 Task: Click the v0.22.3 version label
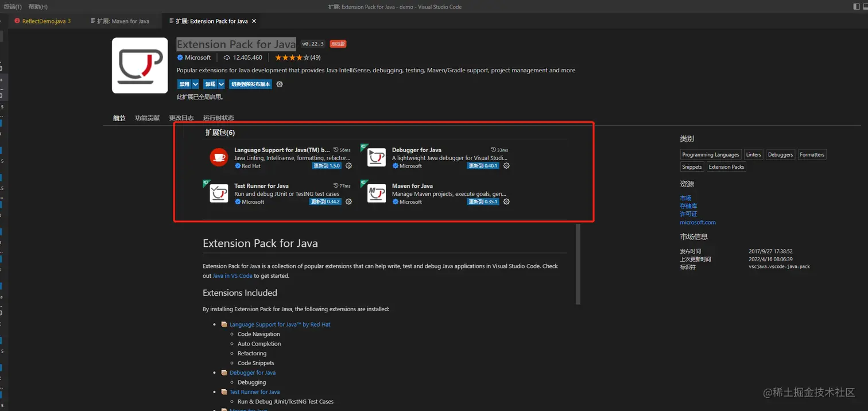tap(313, 44)
